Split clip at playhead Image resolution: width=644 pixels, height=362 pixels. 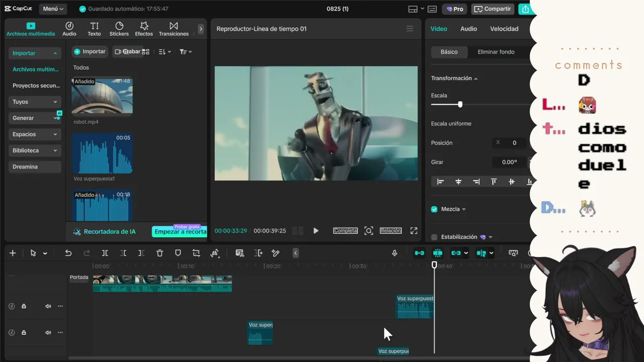(x=105, y=253)
